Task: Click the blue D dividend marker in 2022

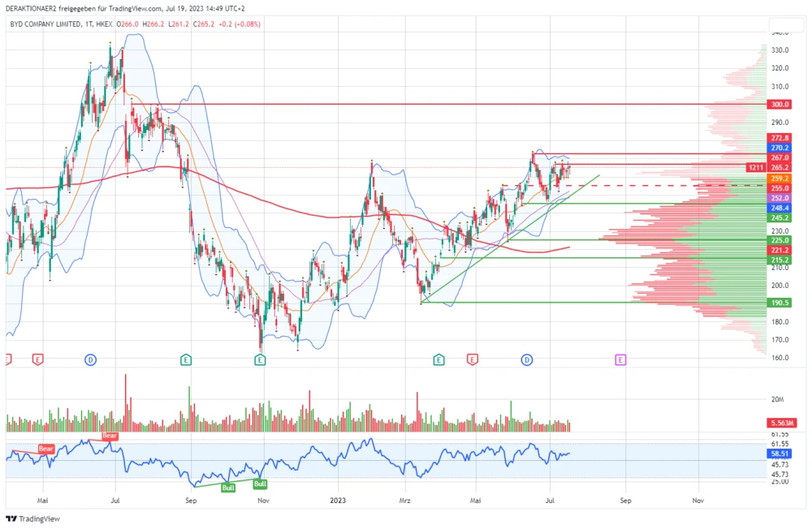Action: pos(90,359)
